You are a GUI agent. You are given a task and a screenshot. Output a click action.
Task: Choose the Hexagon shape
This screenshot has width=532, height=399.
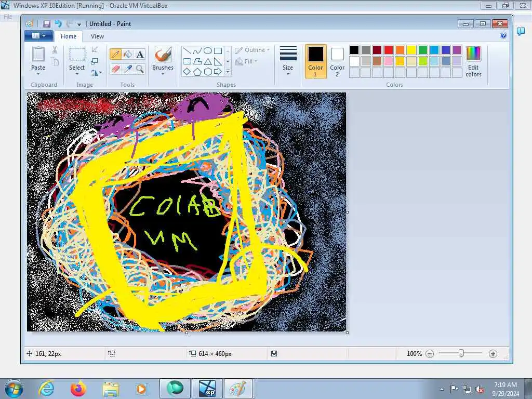(x=208, y=72)
